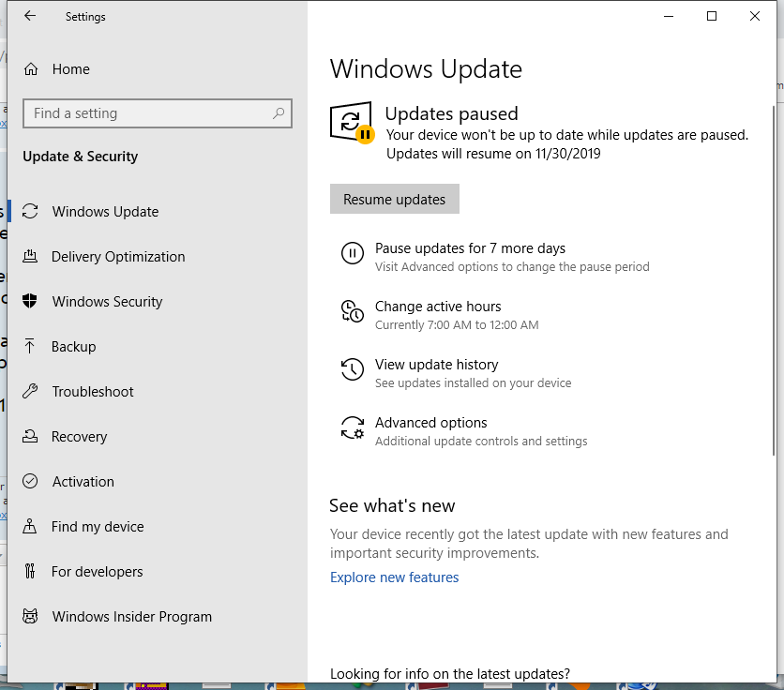Click the Updates paused status icon
784x690 pixels.
(x=352, y=123)
